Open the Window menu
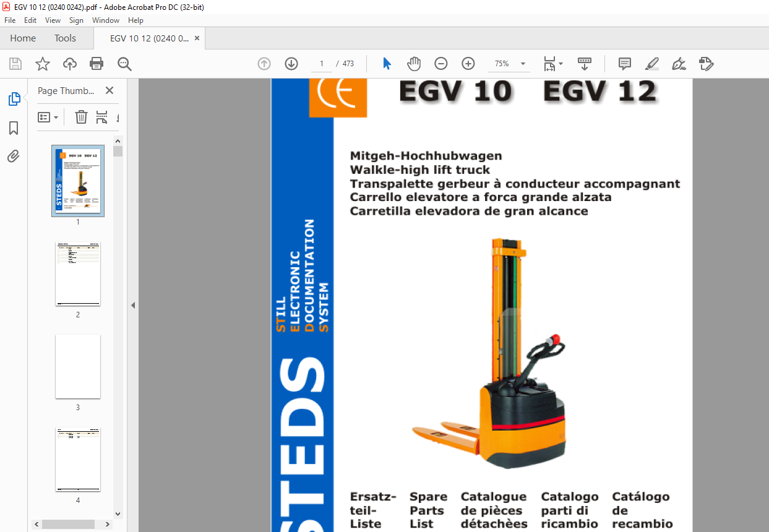 [106, 20]
